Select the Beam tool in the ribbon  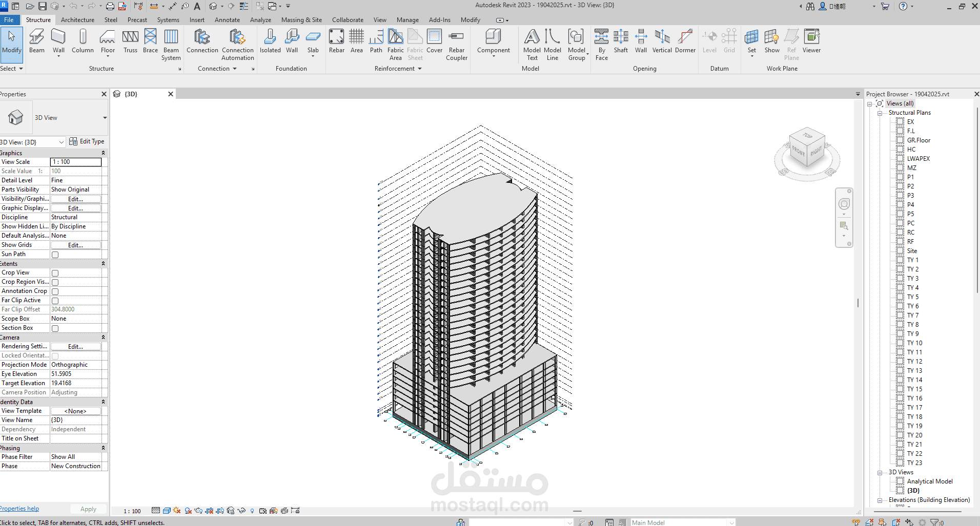coord(36,41)
